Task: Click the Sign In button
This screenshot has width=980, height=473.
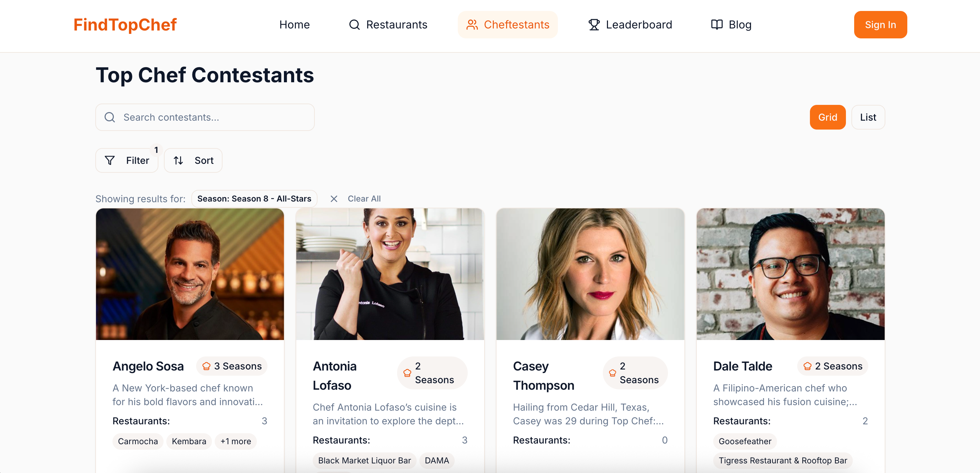Action: click(880, 25)
